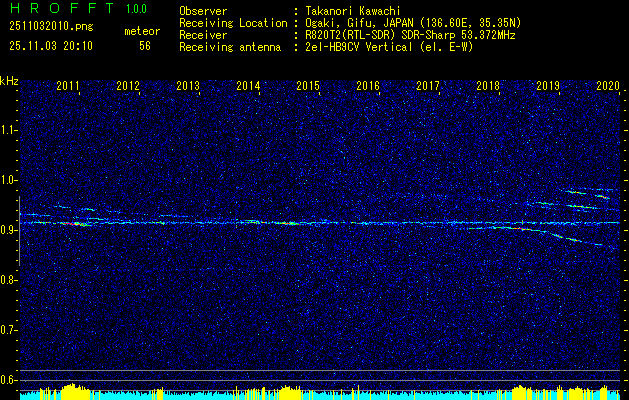629x400 pixels.
Task: Click the kHz axis unit label
Action: [9, 81]
